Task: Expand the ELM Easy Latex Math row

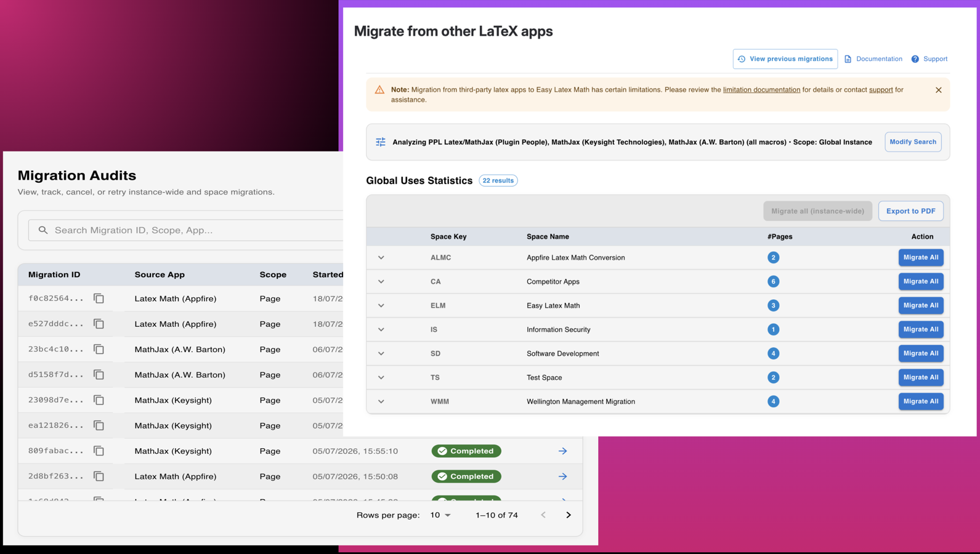Action: coord(381,306)
